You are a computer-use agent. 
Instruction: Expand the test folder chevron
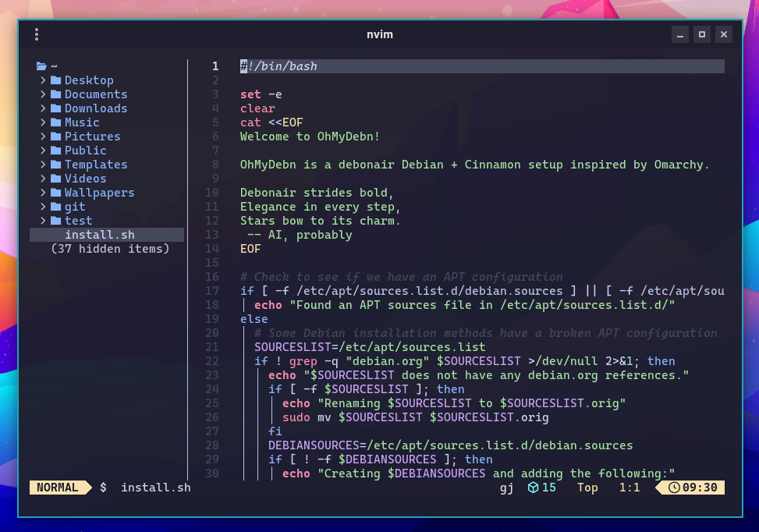[43, 220]
